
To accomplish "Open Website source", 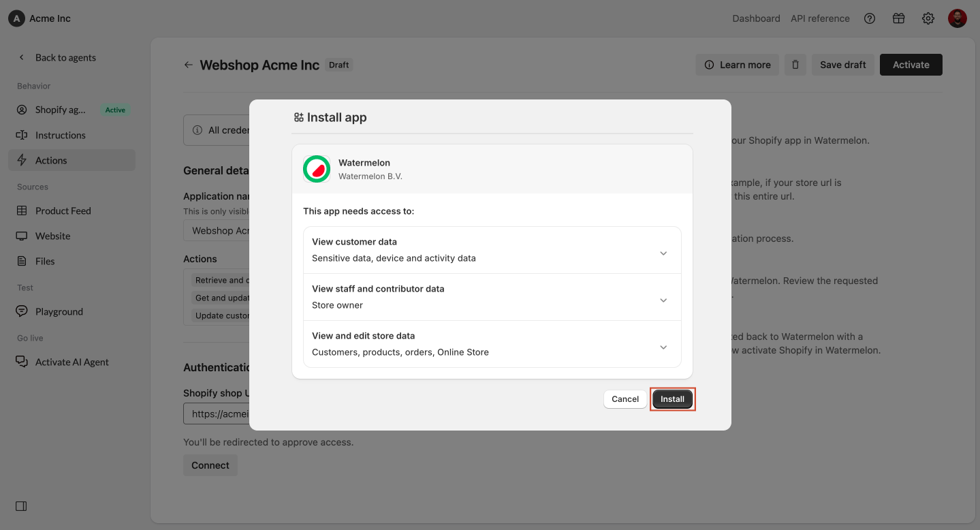I will point(72,236).
